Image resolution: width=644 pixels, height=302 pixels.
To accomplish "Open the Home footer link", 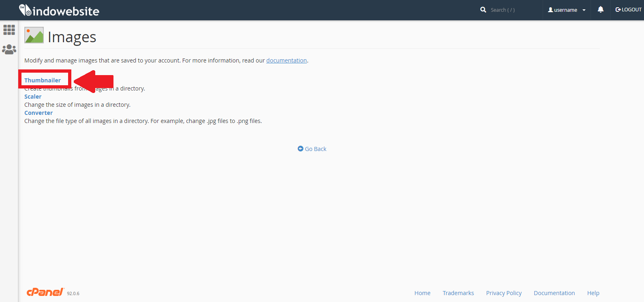I will tap(422, 293).
